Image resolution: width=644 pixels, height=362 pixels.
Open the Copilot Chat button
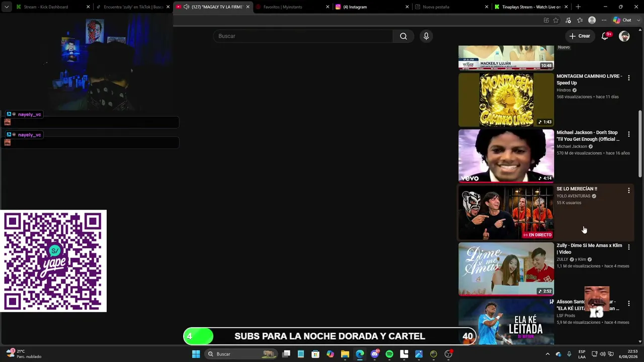pos(622,20)
